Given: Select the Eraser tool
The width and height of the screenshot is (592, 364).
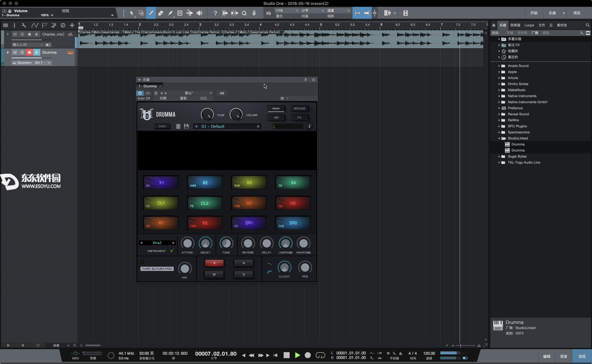Looking at the screenshot, I should [x=161, y=13].
